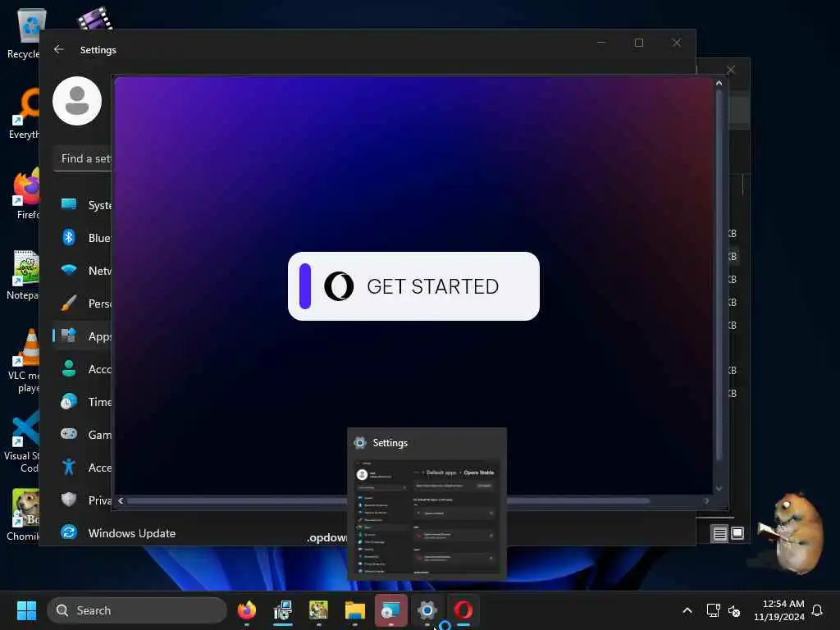Open the Everything desktop shortcut
The image size is (840, 630).
coord(25,113)
